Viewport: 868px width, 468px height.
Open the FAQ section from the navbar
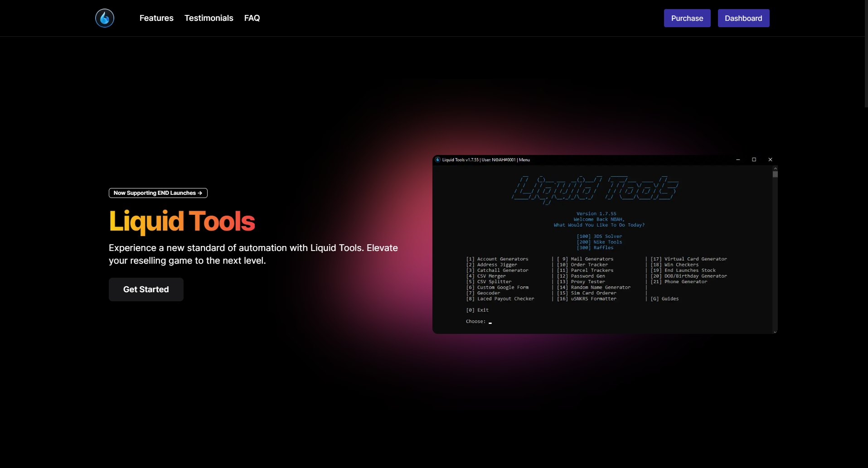click(x=252, y=18)
